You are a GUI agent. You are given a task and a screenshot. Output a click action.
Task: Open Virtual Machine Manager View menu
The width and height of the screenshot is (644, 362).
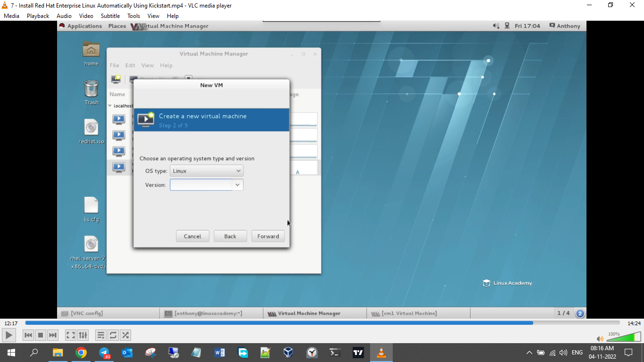click(148, 66)
